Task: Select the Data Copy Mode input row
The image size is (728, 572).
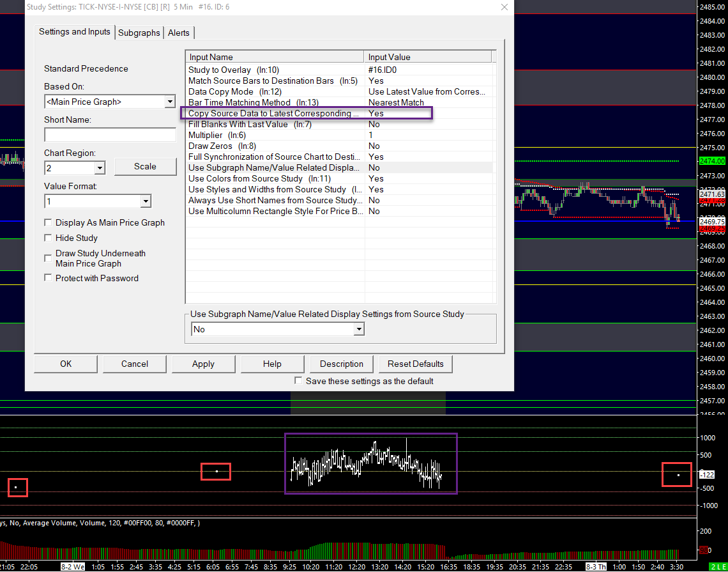Action: pyautogui.click(x=339, y=91)
